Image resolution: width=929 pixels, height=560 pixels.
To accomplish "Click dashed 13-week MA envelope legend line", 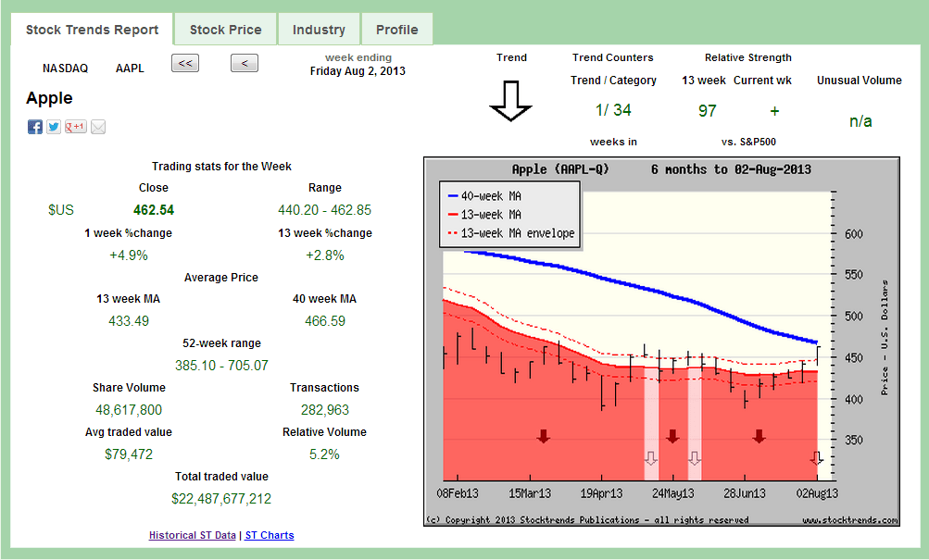I will [x=453, y=233].
